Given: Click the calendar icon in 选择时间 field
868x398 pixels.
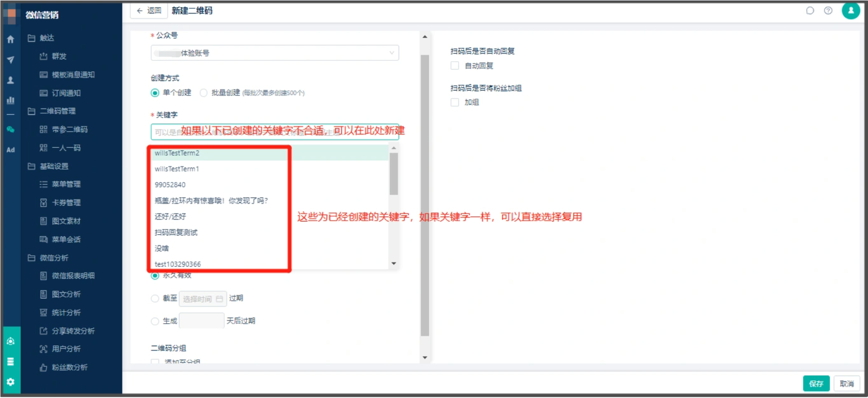Looking at the screenshot, I should (219, 299).
